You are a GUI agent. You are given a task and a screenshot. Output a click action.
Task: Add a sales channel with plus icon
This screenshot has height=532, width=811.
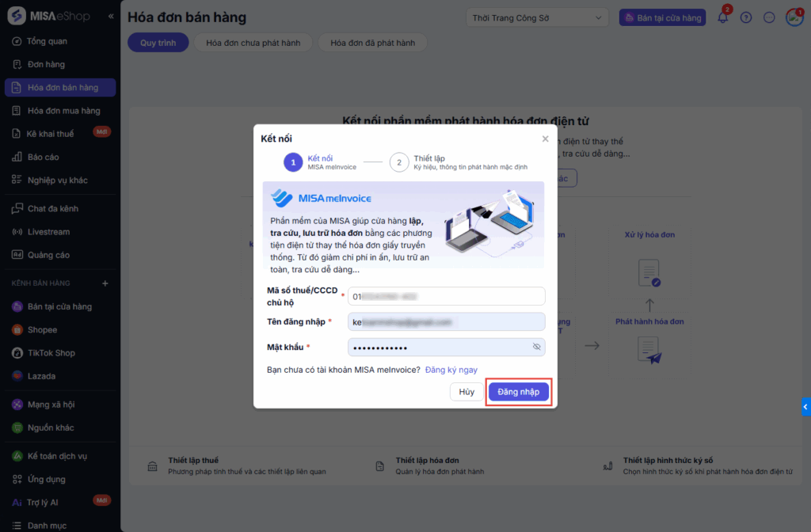click(105, 283)
